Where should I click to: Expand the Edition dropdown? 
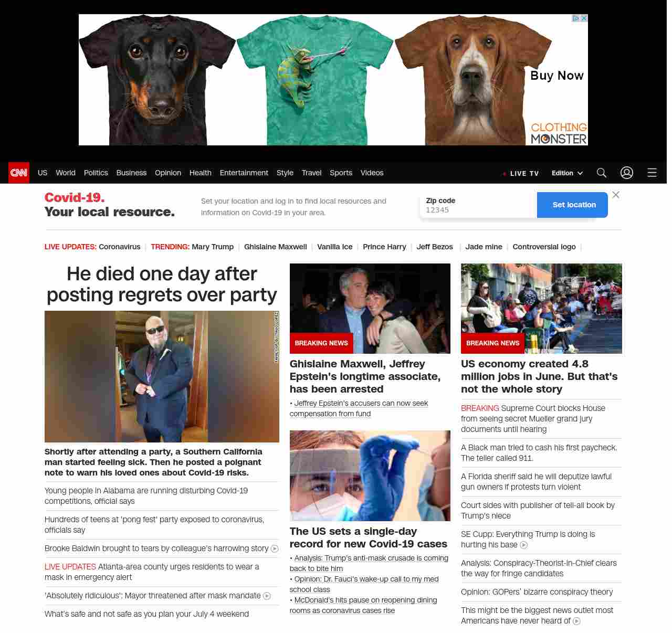[x=567, y=173]
